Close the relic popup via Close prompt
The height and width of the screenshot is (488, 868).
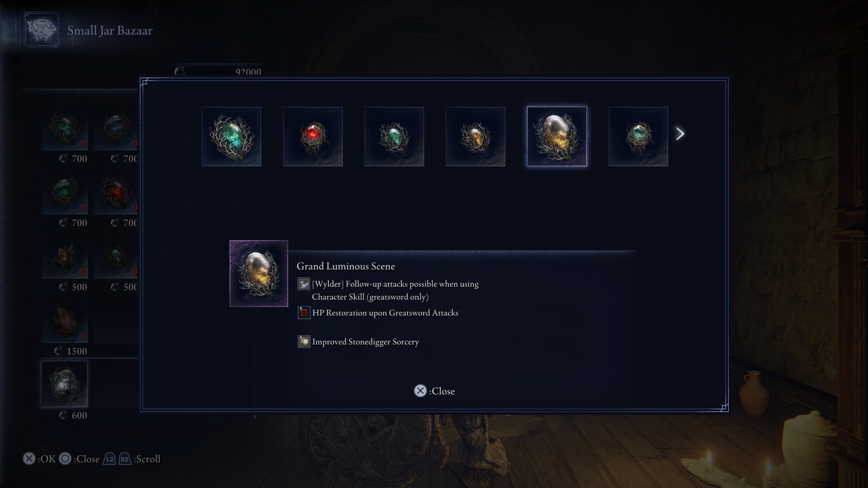click(x=434, y=391)
